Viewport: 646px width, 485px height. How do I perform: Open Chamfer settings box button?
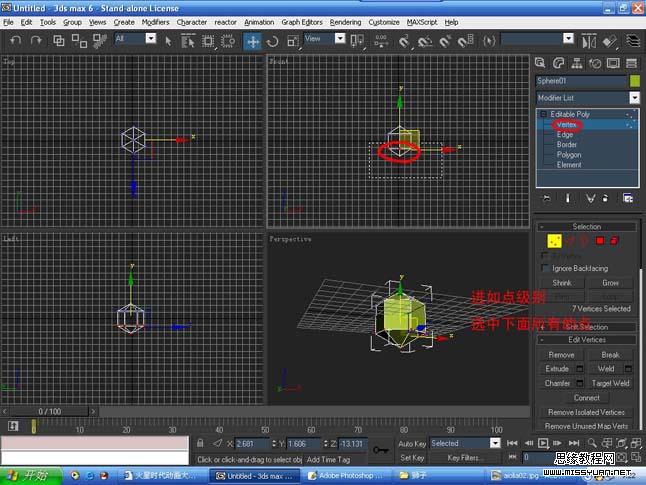point(580,383)
